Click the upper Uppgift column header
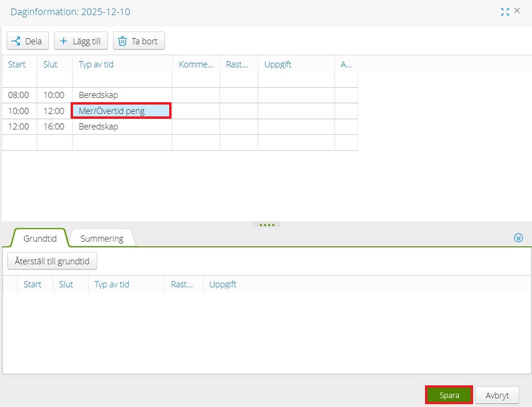The image size is (532, 407). [278, 64]
